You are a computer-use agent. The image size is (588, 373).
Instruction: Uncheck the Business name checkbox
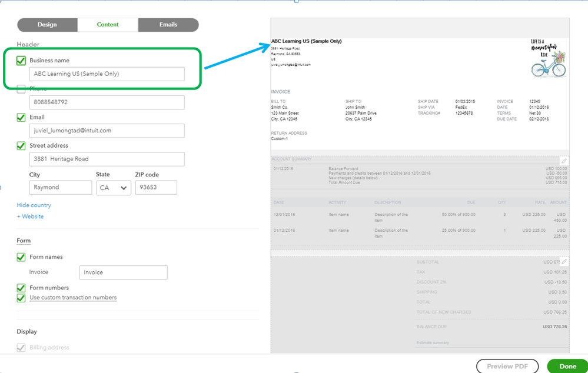[21, 61]
